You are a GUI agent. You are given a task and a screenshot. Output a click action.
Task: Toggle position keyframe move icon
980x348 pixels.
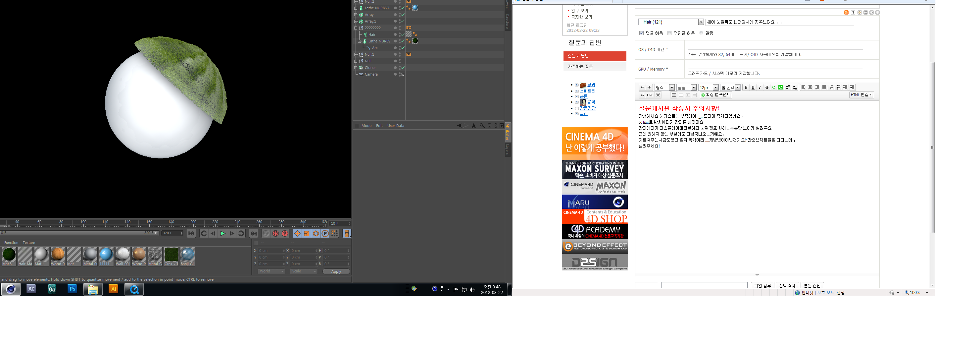click(x=297, y=233)
